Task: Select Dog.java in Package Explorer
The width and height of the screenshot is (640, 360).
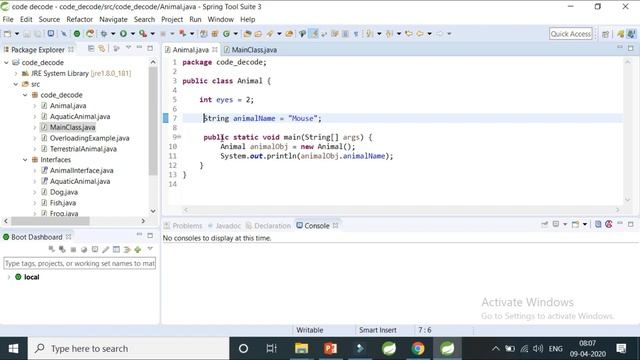Action: point(64,192)
